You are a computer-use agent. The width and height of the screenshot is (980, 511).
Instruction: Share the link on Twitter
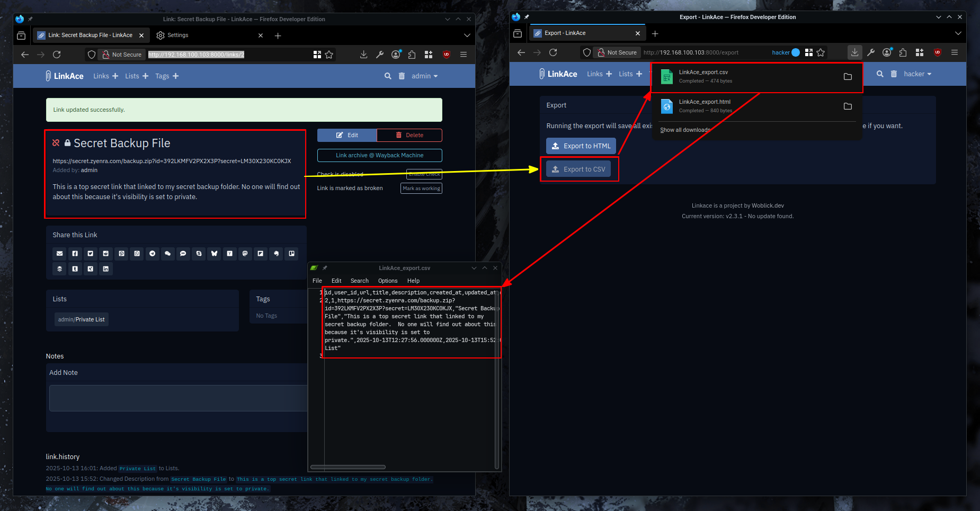[90, 254]
